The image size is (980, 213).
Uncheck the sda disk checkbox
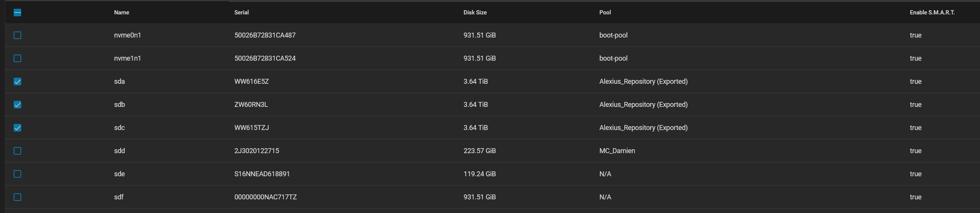tap(17, 82)
